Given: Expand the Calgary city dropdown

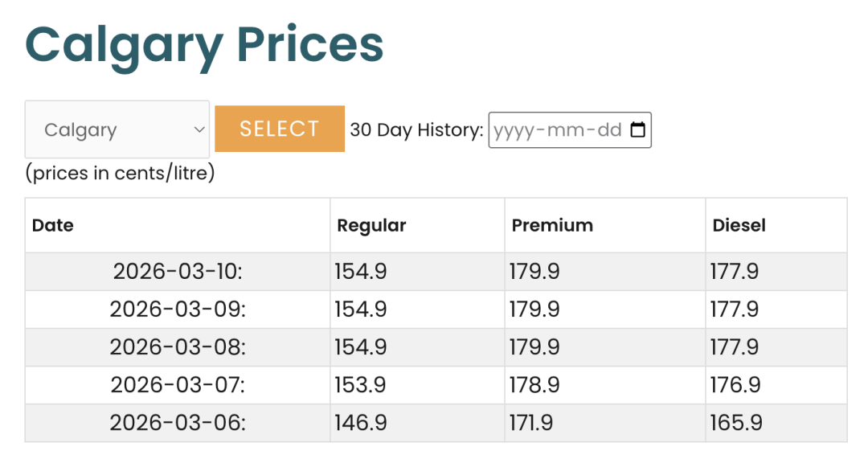Looking at the screenshot, I should [x=117, y=129].
